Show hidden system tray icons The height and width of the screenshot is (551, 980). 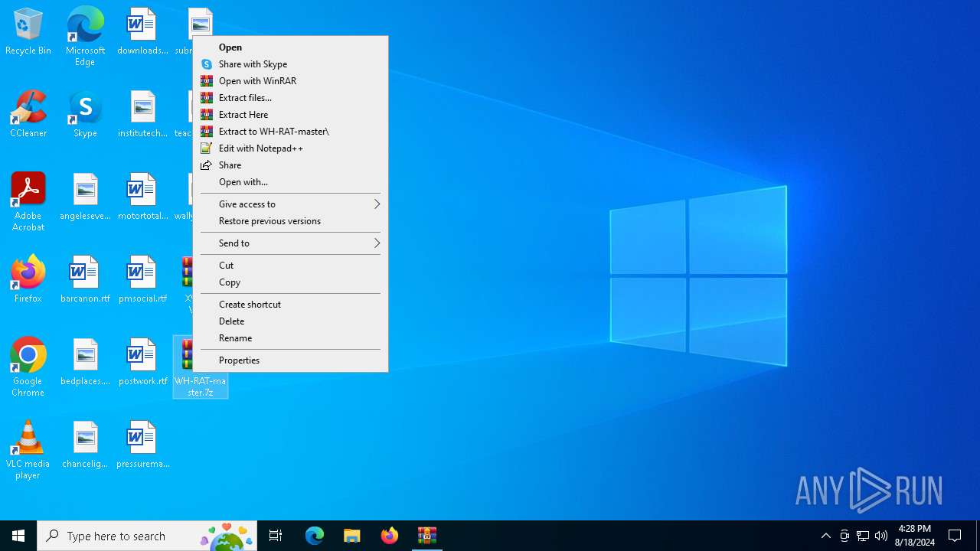826,536
